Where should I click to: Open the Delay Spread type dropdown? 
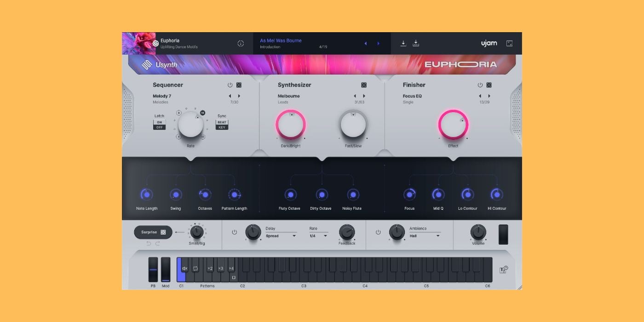pos(281,236)
